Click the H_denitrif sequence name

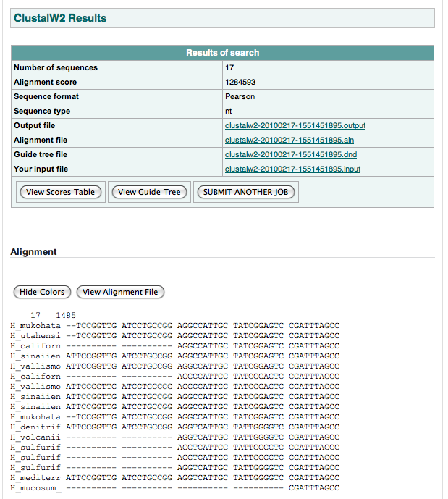pos(35,427)
